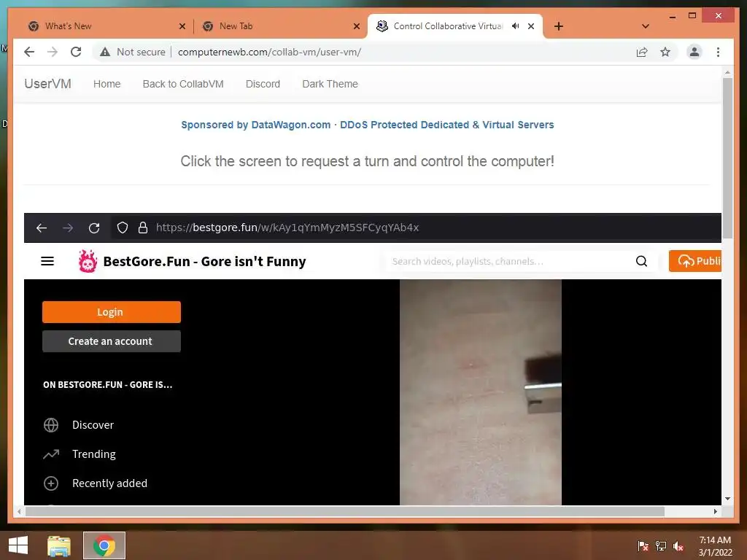This screenshot has height=560, width=747.
Task: Click the padlock site info icon
Action: tap(143, 227)
